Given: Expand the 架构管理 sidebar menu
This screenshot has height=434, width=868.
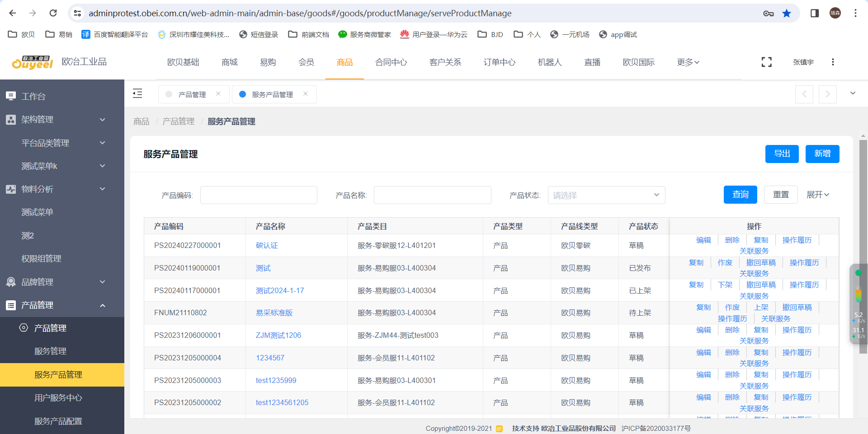Looking at the screenshot, I should tap(62, 120).
